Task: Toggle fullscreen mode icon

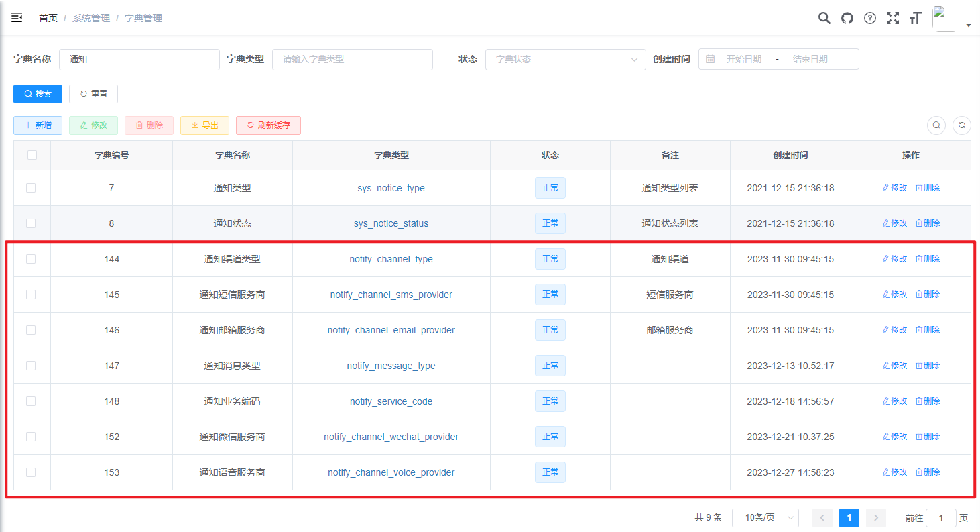Action: pos(893,18)
